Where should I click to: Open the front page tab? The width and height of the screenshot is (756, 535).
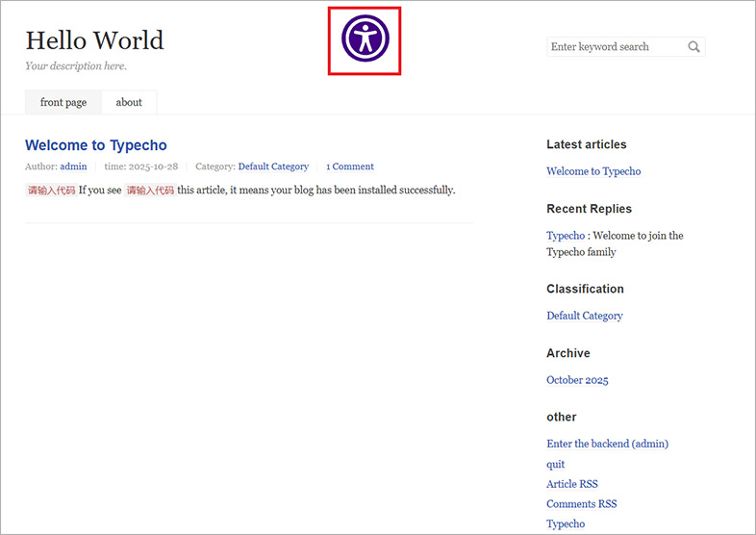point(63,102)
